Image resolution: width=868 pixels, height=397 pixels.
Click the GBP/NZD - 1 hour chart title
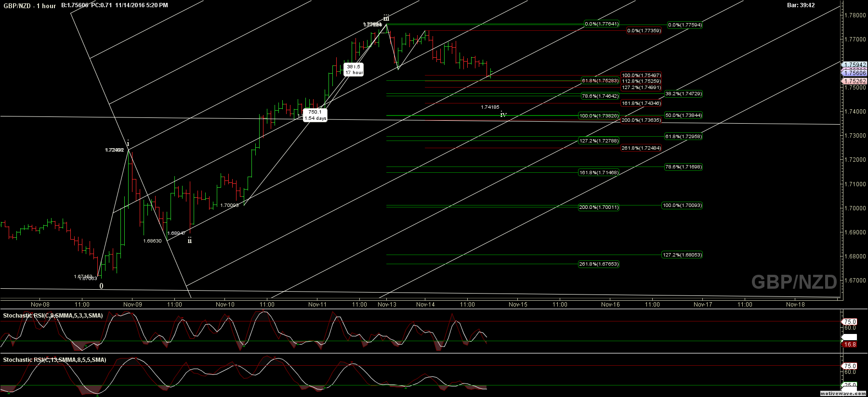(29, 6)
